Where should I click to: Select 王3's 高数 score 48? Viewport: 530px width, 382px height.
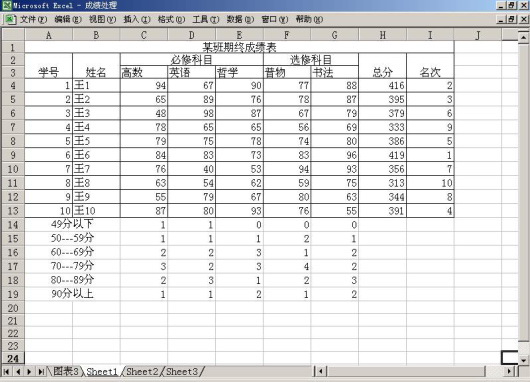144,113
